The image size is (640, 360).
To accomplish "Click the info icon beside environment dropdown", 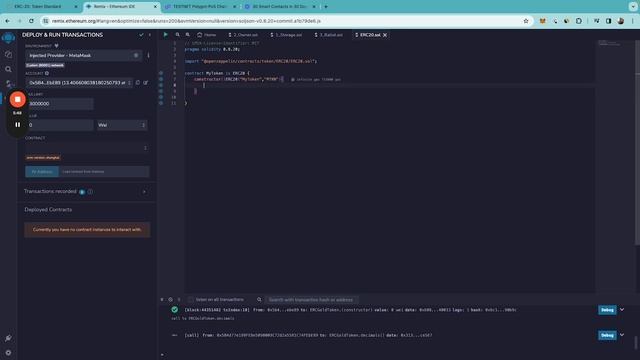I will click(148, 56).
